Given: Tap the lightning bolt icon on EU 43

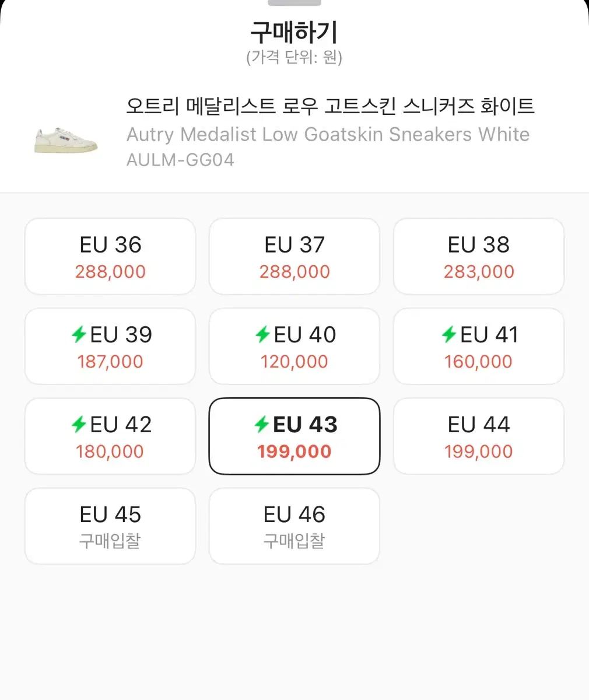Looking at the screenshot, I should [262, 425].
